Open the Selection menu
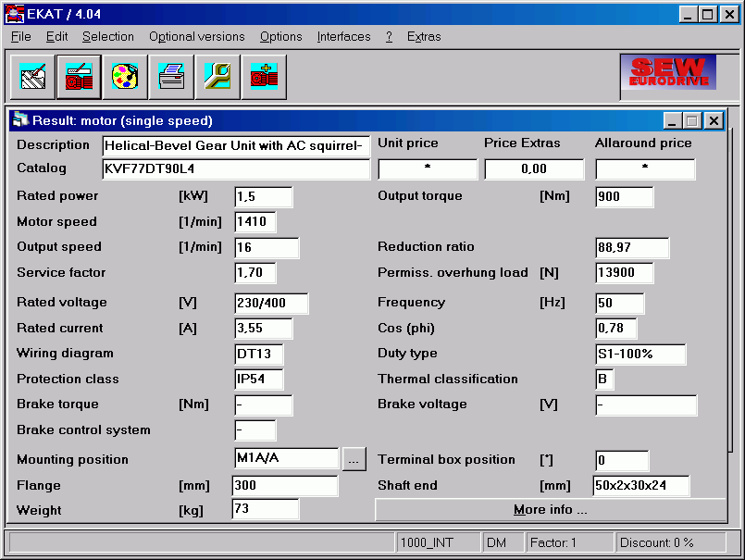Screen dimensions: 745x560 click(108, 37)
